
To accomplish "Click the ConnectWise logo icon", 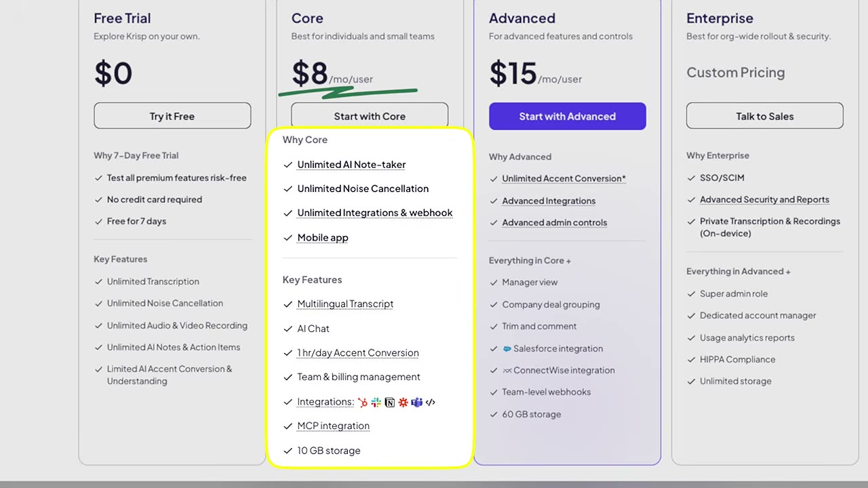I will point(507,371).
